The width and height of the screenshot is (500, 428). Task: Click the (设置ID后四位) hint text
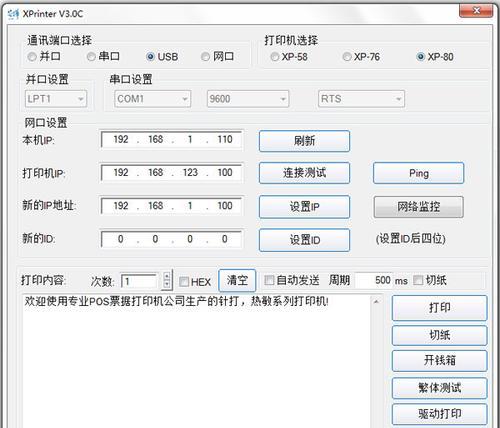click(x=410, y=239)
